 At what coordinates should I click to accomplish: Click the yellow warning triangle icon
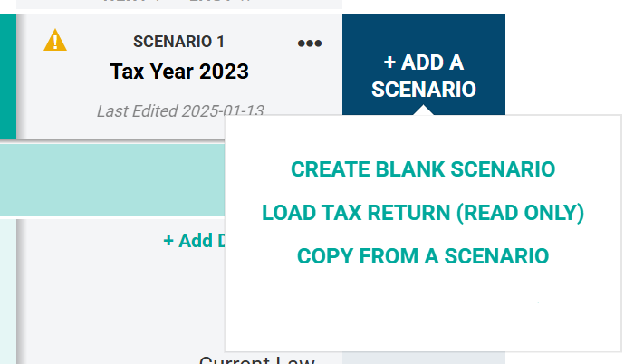(56, 40)
